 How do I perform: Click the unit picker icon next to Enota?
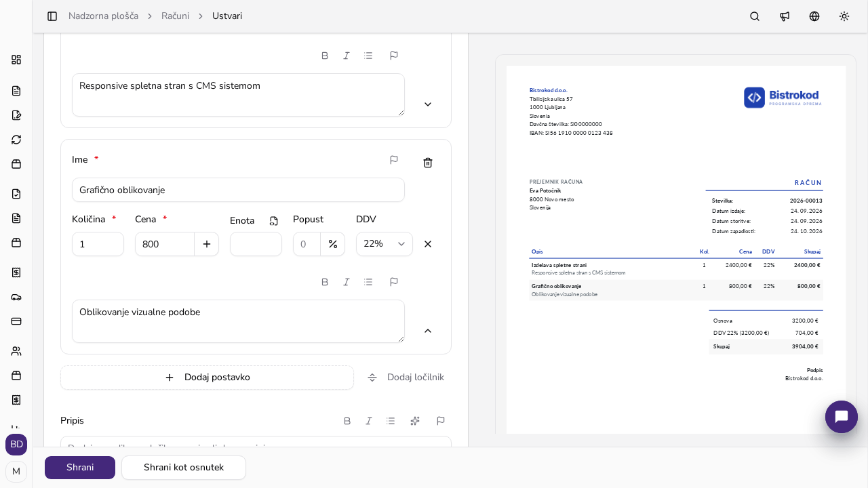tap(274, 221)
